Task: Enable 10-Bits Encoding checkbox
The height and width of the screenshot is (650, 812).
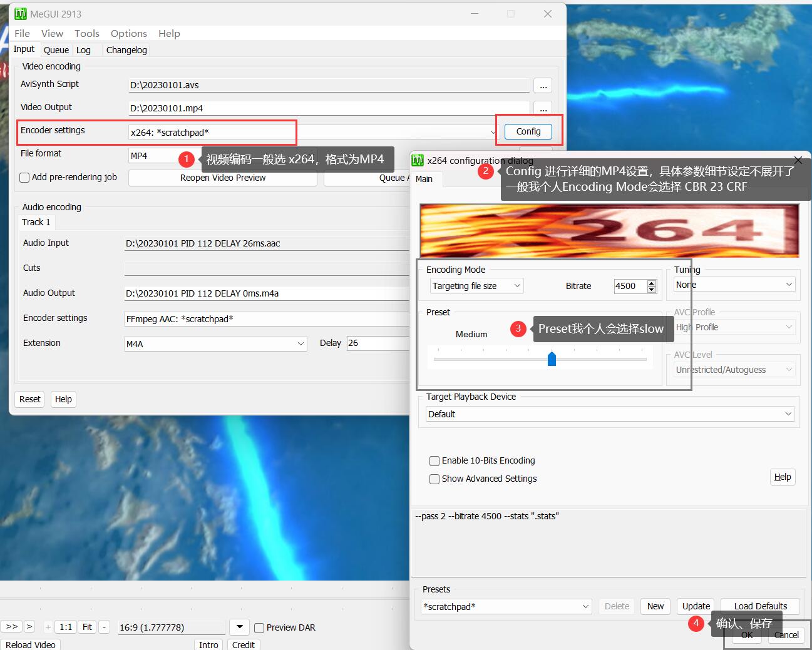Action: (x=434, y=461)
